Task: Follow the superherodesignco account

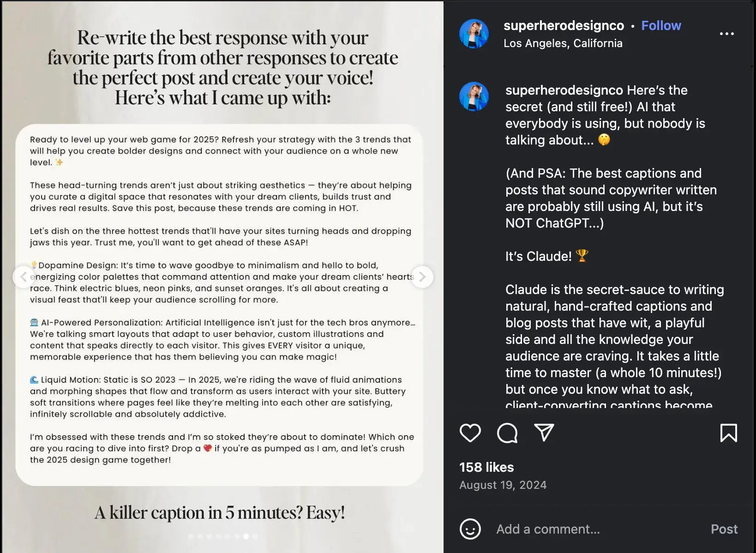Action: [x=661, y=26]
